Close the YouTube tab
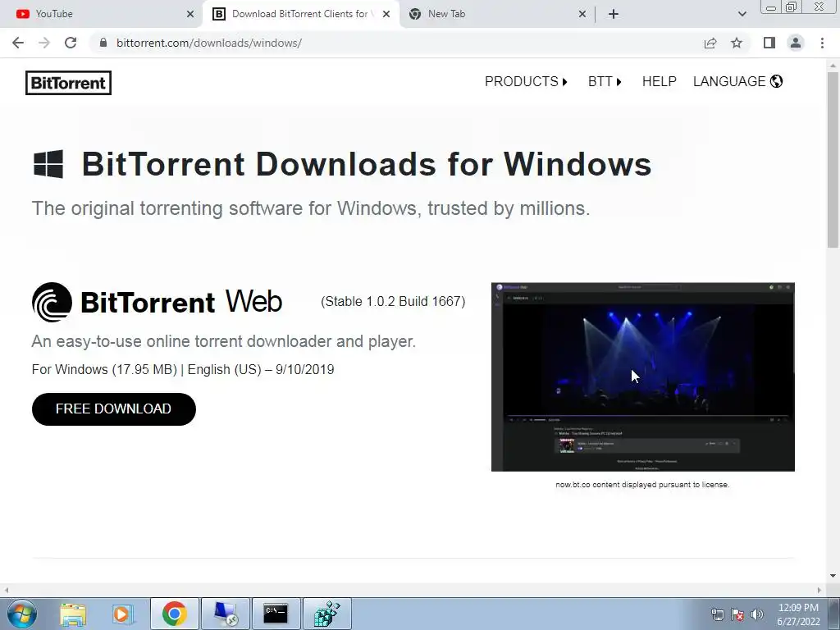The height and width of the screenshot is (630, 840). [190, 14]
